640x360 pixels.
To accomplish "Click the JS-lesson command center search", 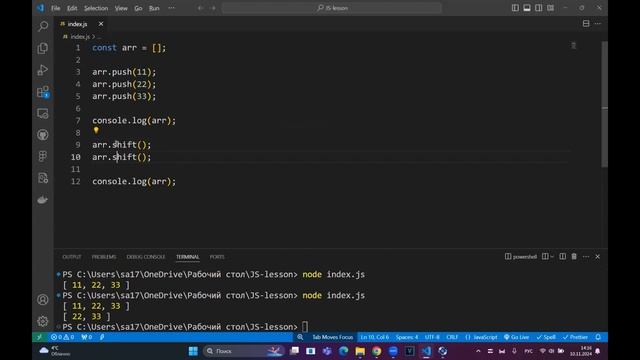I will tap(332, 8).
